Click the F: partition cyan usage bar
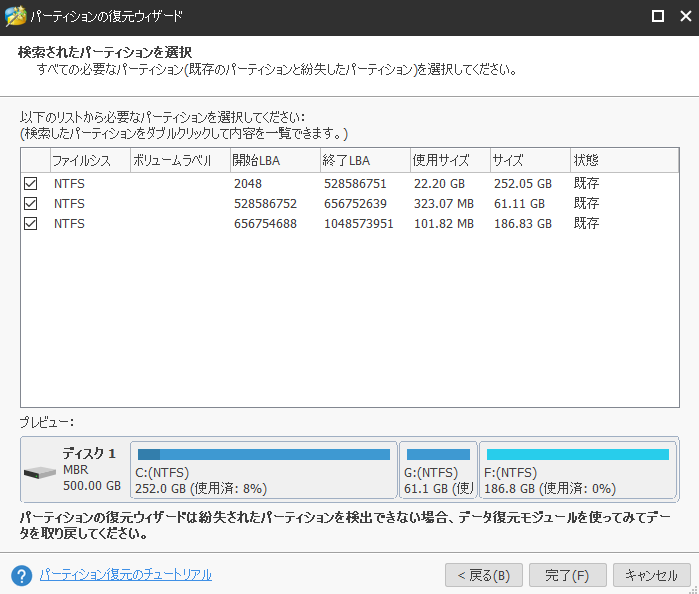The width and height of the screenshot is (699, 594). click(578, 454)
